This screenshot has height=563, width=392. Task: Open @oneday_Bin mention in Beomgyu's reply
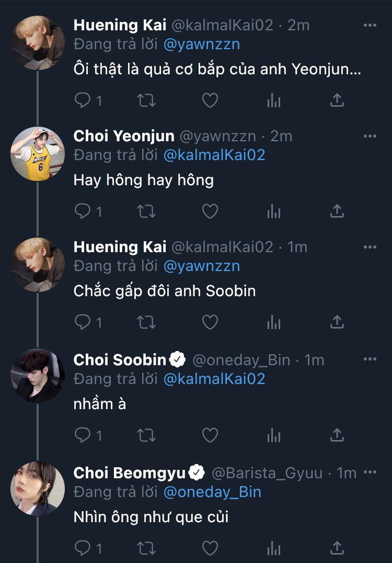212,492
